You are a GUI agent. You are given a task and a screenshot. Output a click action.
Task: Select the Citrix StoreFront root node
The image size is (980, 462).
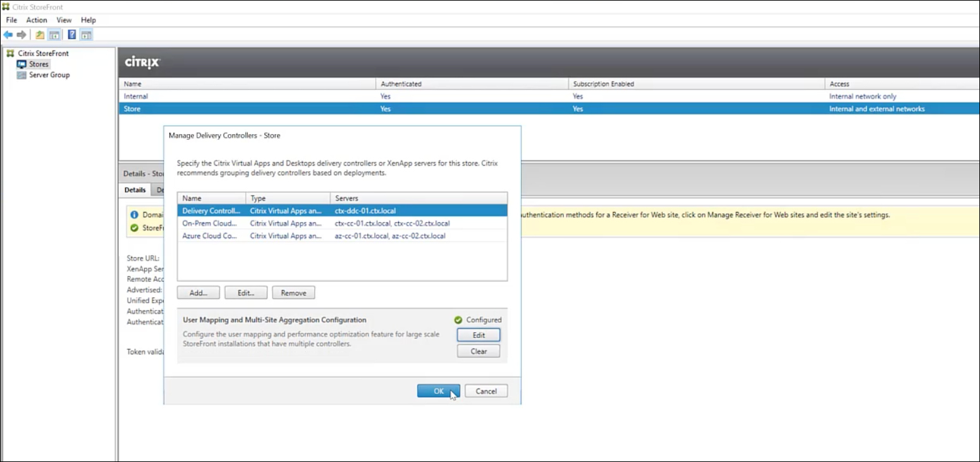click(x=43, y=53)
